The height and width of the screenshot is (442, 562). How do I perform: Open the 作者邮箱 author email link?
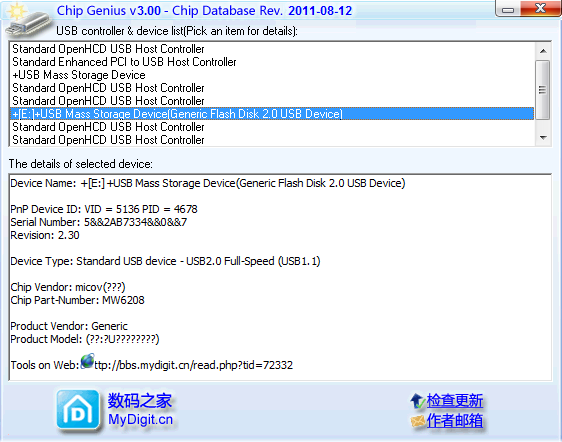(x=454, y=421)
